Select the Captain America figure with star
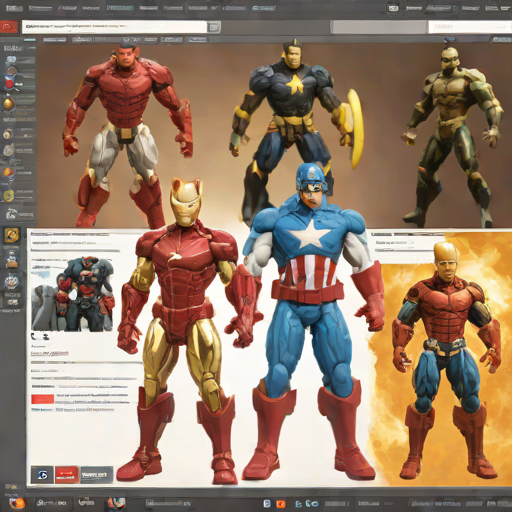Viewport: 512px width, 512px height. coord(312,320)
